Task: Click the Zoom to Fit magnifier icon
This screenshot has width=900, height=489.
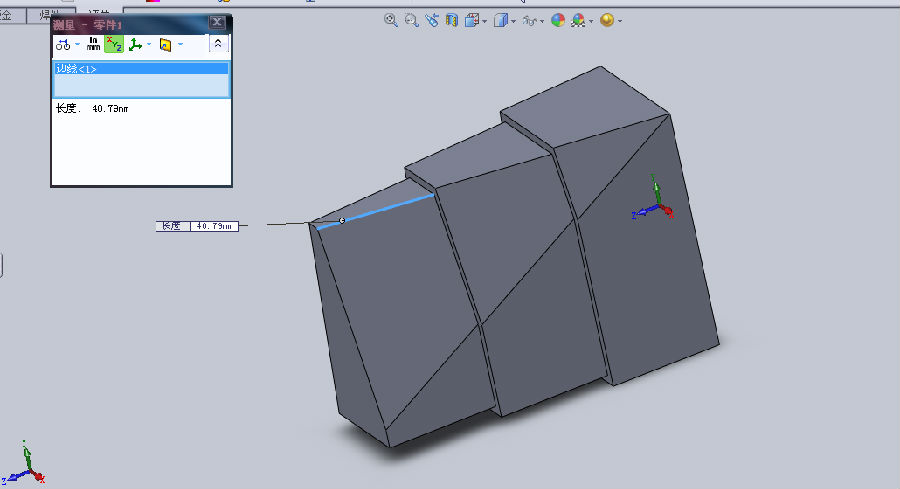Action: (x=391, y=19)
